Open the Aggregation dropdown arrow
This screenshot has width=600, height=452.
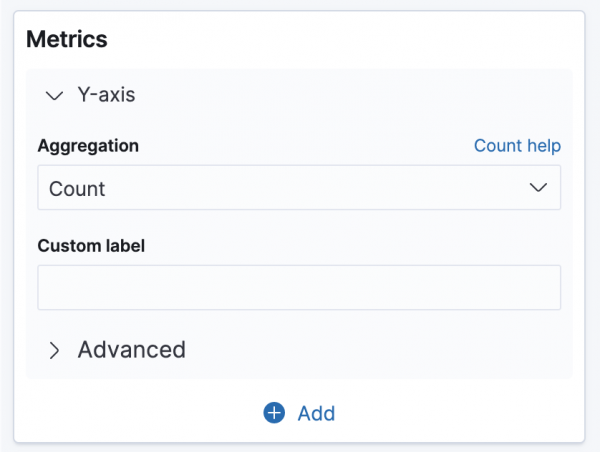[x=538, y=188]
